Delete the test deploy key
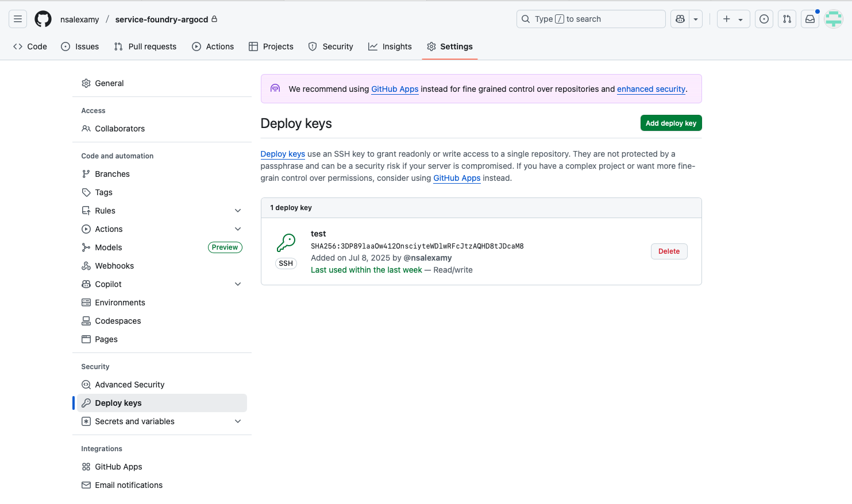This screenshot has height=504, width=852. [x=669, y=251]
